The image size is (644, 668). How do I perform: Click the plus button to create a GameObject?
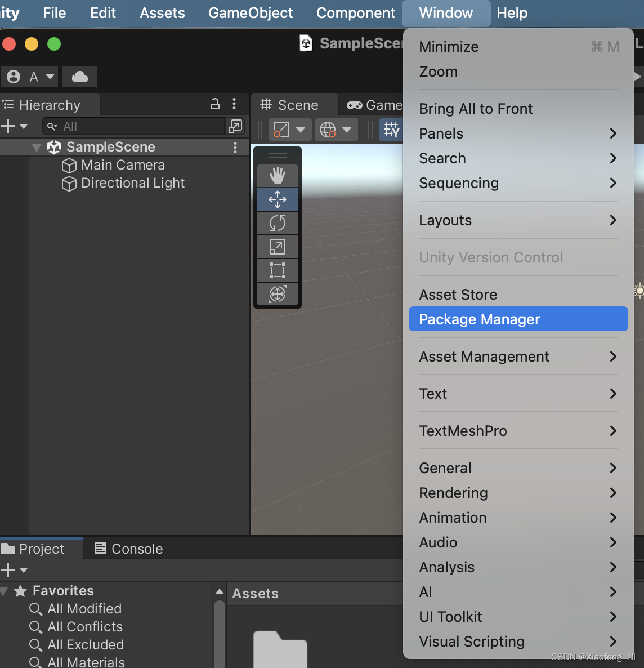coord(8,126)
